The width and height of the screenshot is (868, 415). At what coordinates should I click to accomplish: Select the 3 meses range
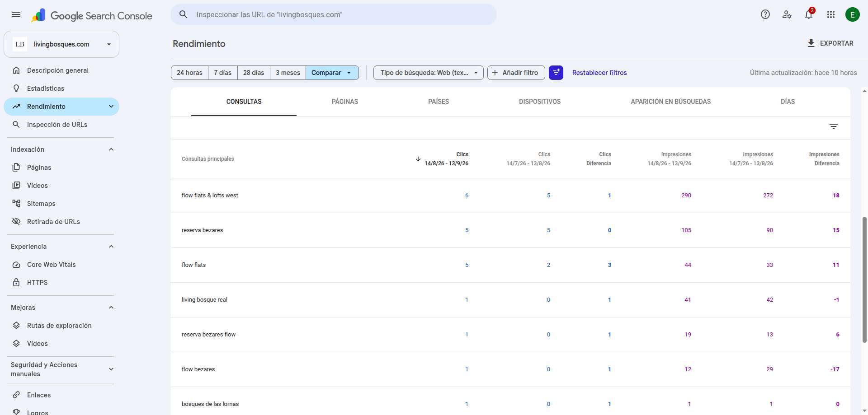[x=288, y=73]
